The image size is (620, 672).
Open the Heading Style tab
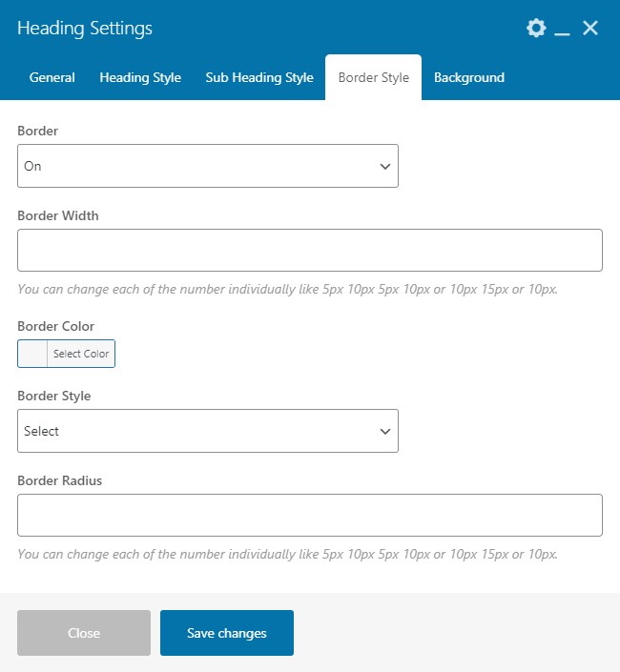[140, 77]
